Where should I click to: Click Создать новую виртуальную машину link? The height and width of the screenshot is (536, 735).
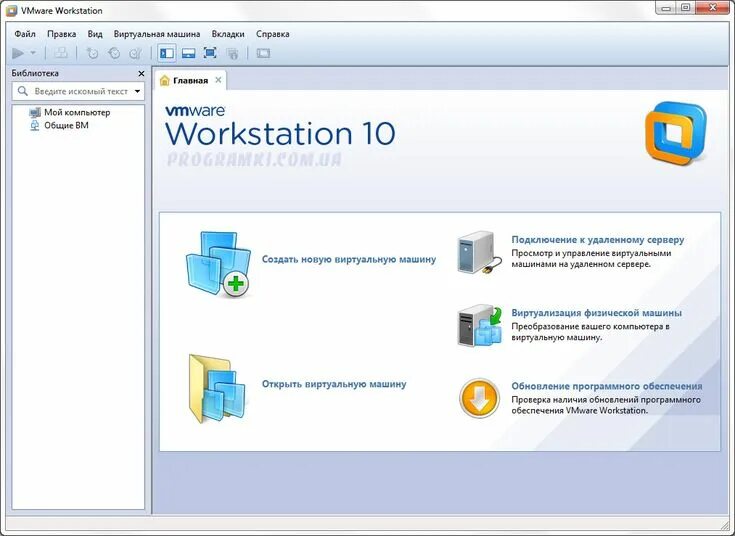point(349,259)
